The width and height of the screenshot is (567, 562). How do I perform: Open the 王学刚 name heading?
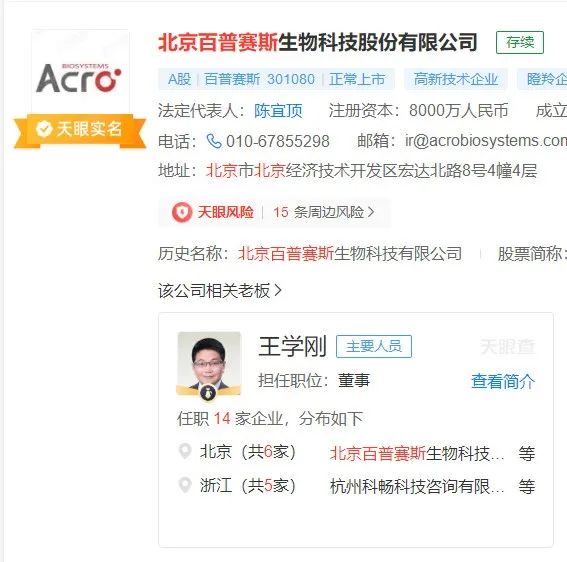pyautogui.click(x=293, y=346)
